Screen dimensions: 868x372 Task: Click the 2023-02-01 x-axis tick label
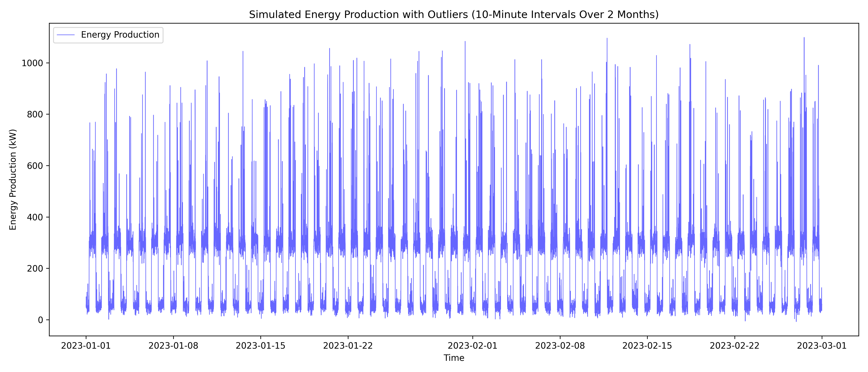(472, 346)
